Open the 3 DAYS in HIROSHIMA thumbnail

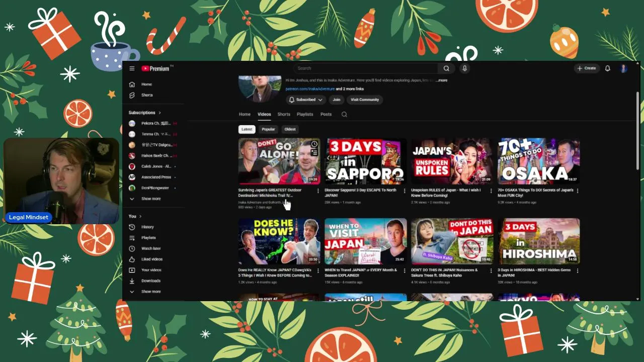[x=538, y=241]
